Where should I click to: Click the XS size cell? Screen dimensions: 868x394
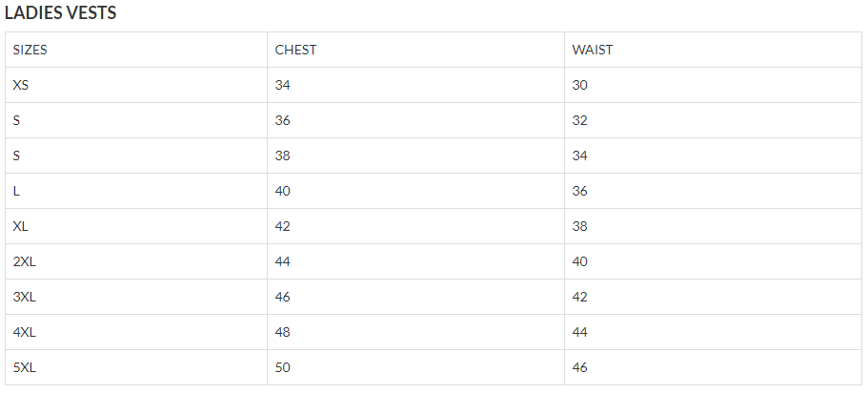[21, 85]
